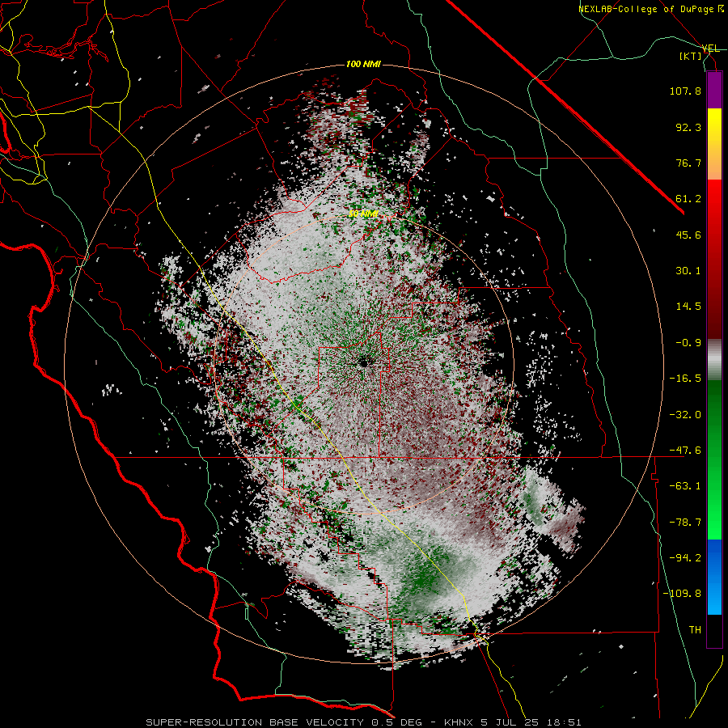728x728 pixels.
Task: Click the 14.5 legend value
Action: point(688,307)
